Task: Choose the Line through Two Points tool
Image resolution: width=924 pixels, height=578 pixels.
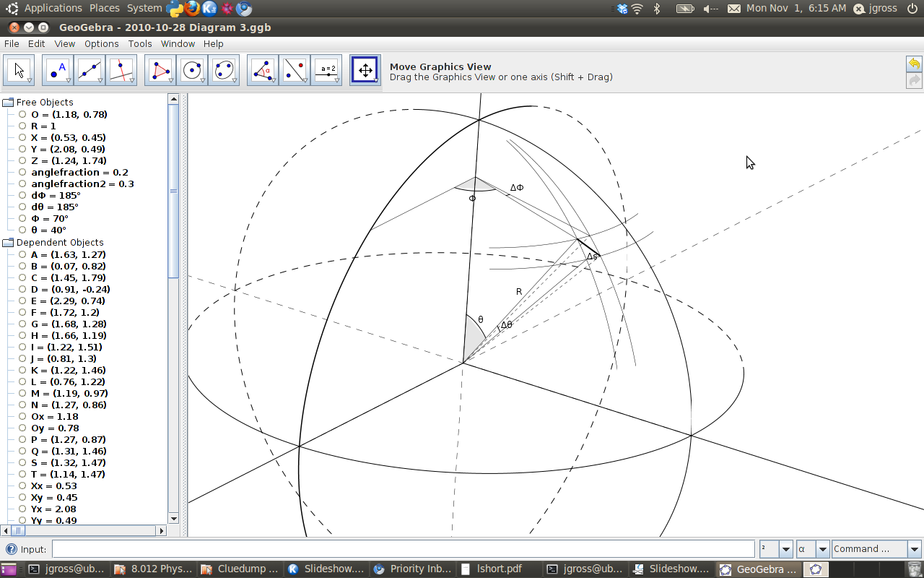Action: (x=90, y=70)
